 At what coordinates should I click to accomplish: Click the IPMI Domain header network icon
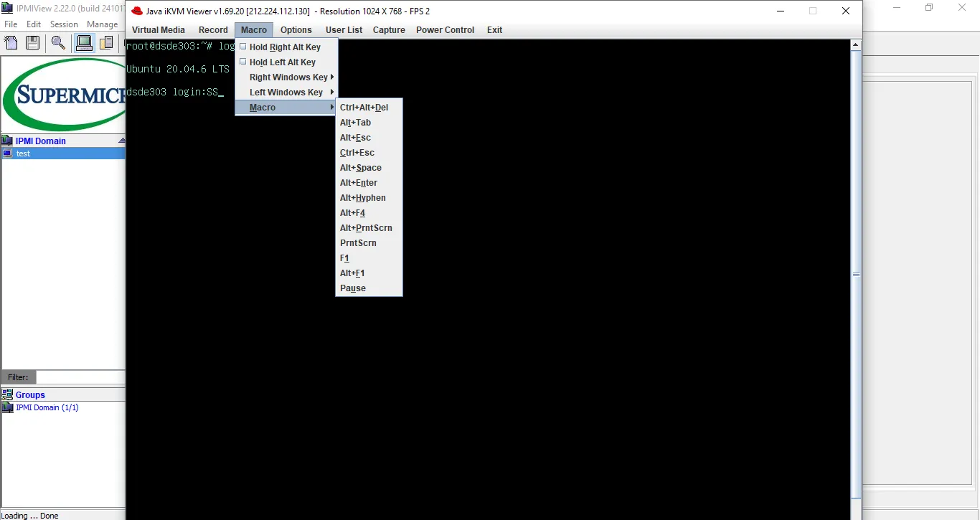(7, 141)
